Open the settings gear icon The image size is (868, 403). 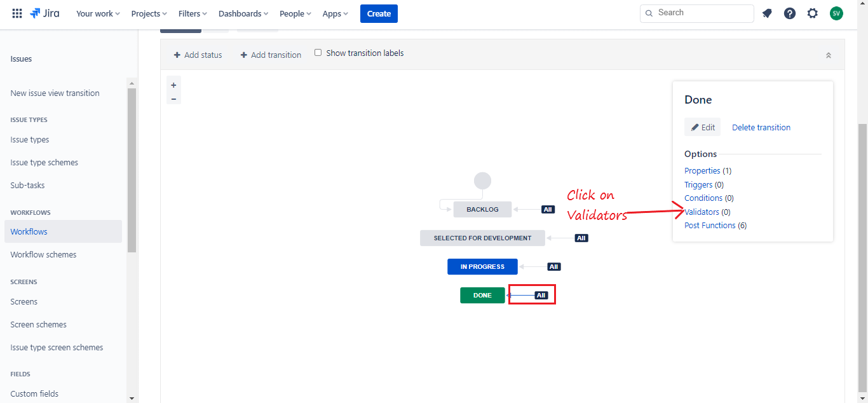pos(813,13)
